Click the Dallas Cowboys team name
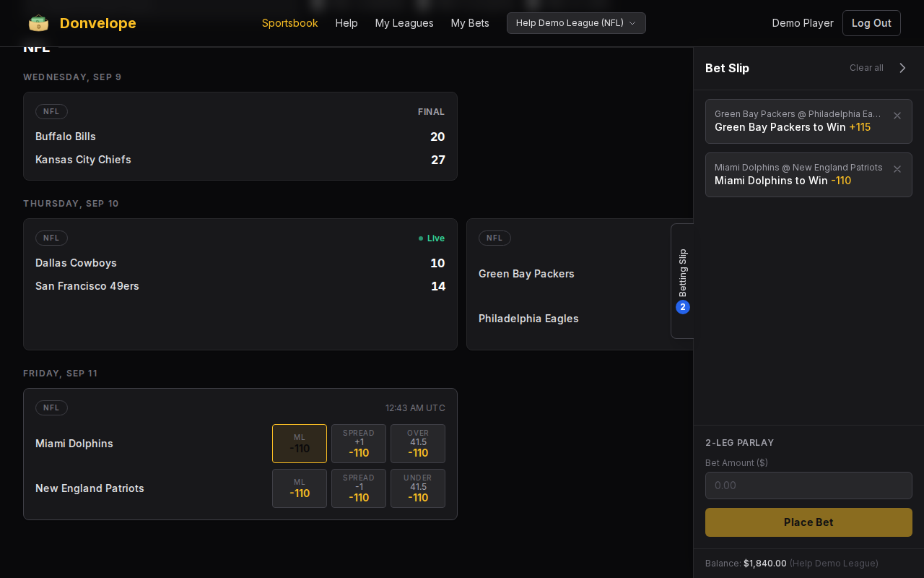 tap(76, 263)
